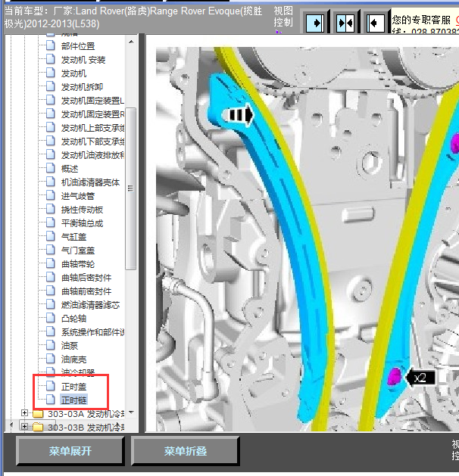Click the document icon beside 凸轮轴
The height and width of the screenshot is (476, 459).
pyautogui.click(x=51, y=318)
